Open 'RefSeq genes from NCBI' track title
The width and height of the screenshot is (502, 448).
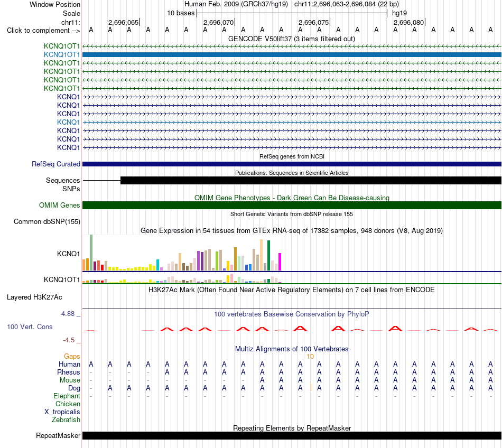pos(292,156)
